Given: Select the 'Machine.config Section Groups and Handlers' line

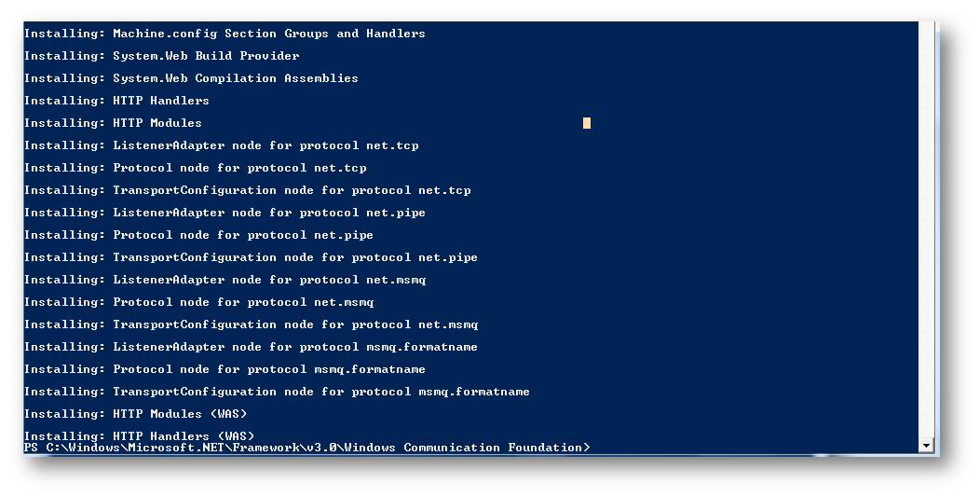Looking at the screenshot, I should (225, 34).
